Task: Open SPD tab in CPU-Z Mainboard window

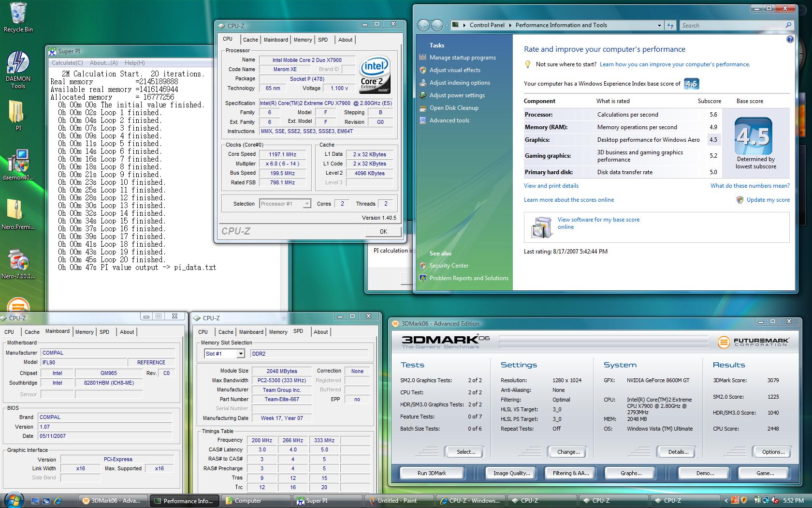Action: [x=104, y=332]
